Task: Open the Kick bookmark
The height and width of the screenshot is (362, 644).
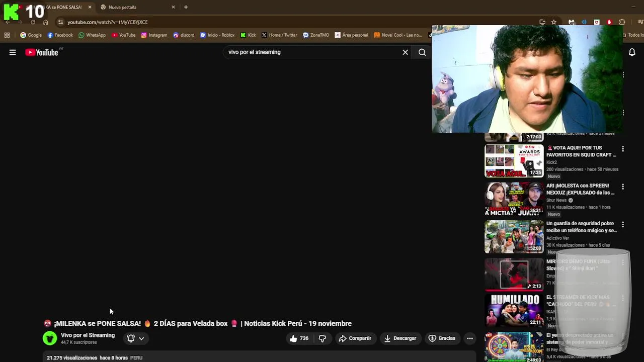Action: (x=248, y=35)
